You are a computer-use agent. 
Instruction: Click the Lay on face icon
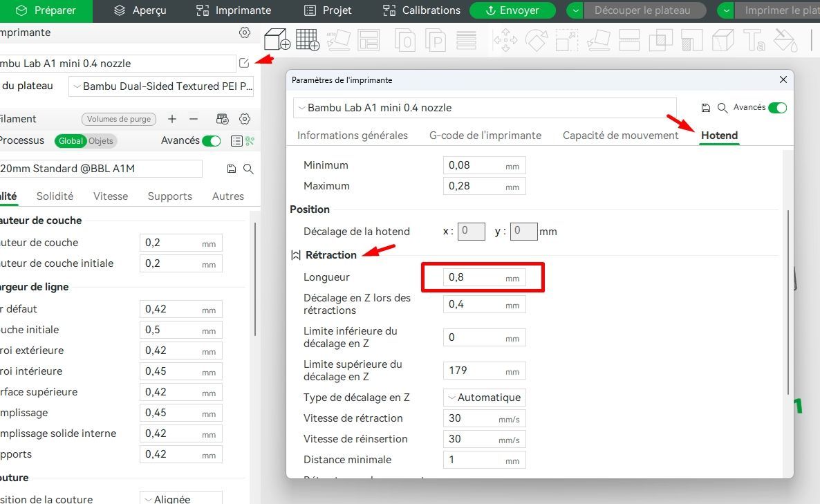click(598, 40)
